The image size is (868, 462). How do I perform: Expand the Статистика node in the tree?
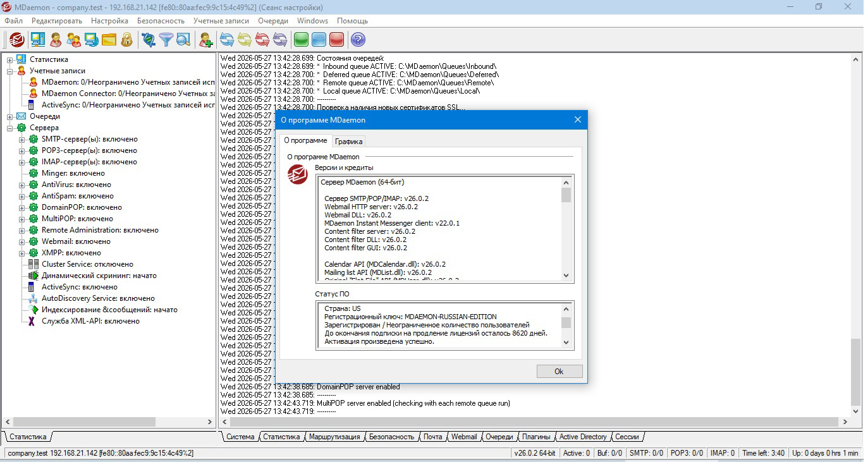tap(10, 59)
